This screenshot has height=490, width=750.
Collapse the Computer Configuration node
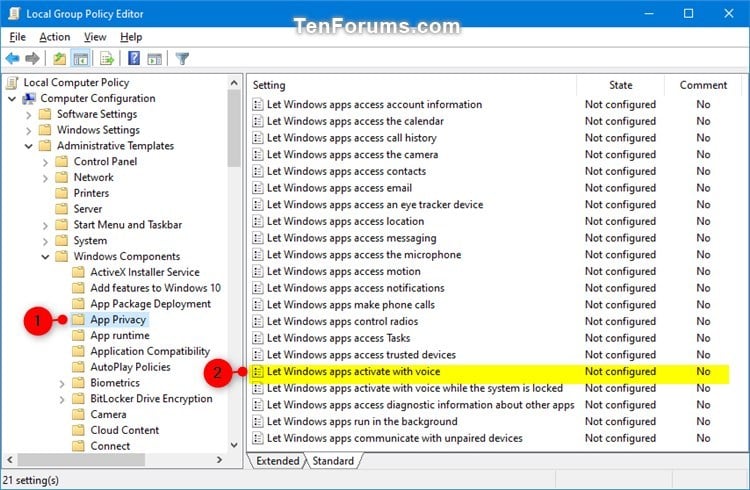click(12, 99)
